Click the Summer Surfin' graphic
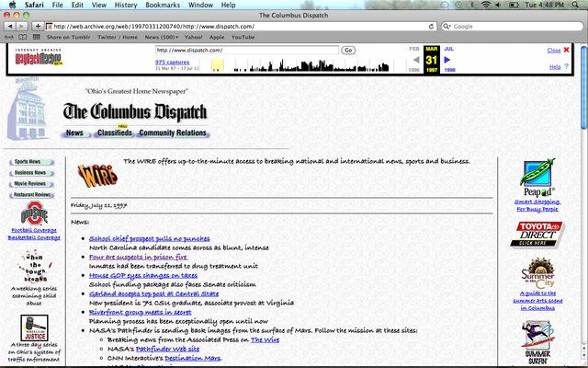 point(537,341)
